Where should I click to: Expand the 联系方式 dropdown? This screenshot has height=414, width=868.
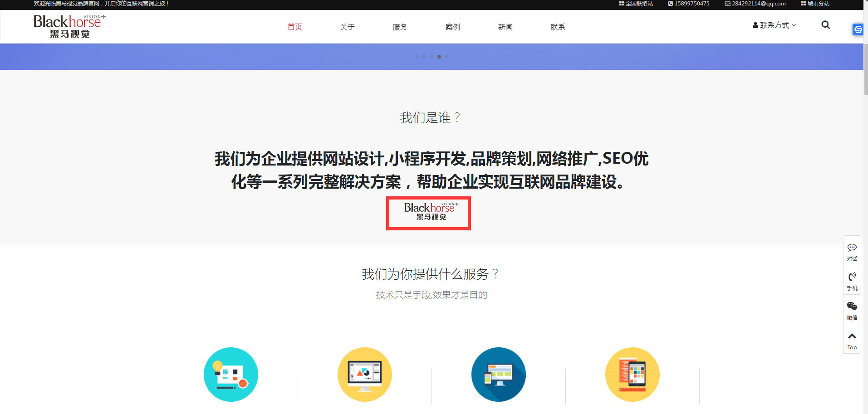[x=775, y=25]
